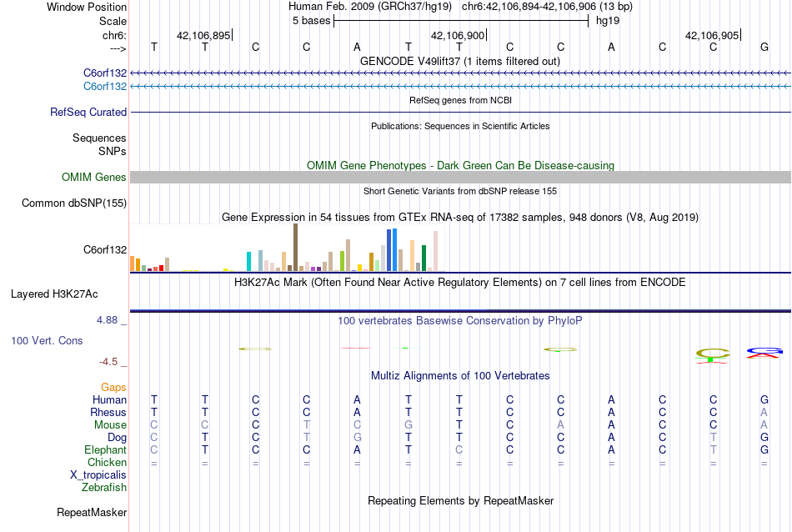The image size is (792, 532).
Task: Open the RefSeq Curated track label
Action: [x=88, y=113]
